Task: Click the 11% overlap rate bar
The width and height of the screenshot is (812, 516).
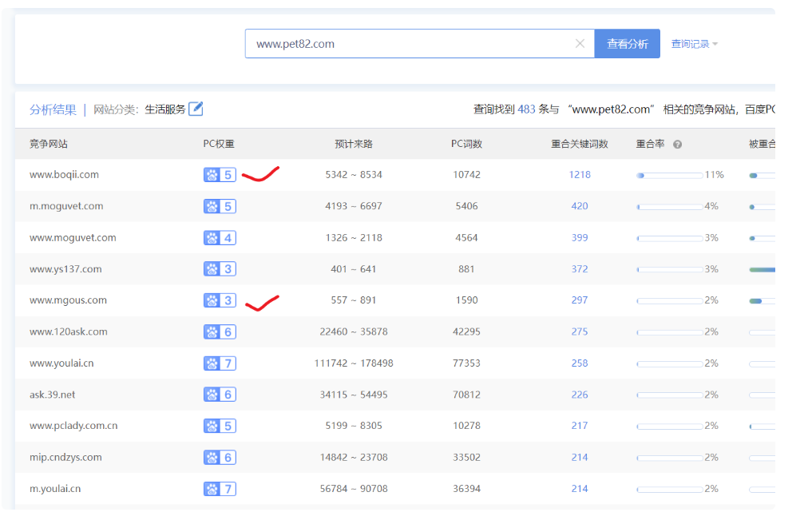Action: (x=670, y=176)
